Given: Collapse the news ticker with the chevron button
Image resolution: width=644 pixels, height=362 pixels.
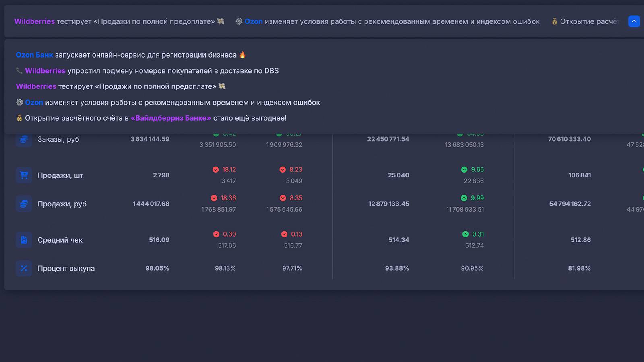Looking at the screenshot, I should 634,21.
